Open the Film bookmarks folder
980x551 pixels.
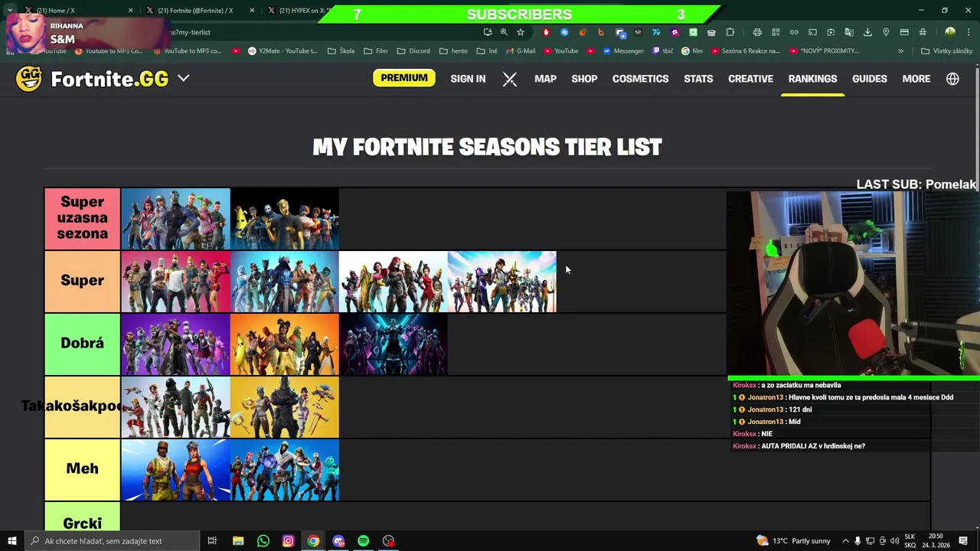pyautogui.click(x=375, y=51)
